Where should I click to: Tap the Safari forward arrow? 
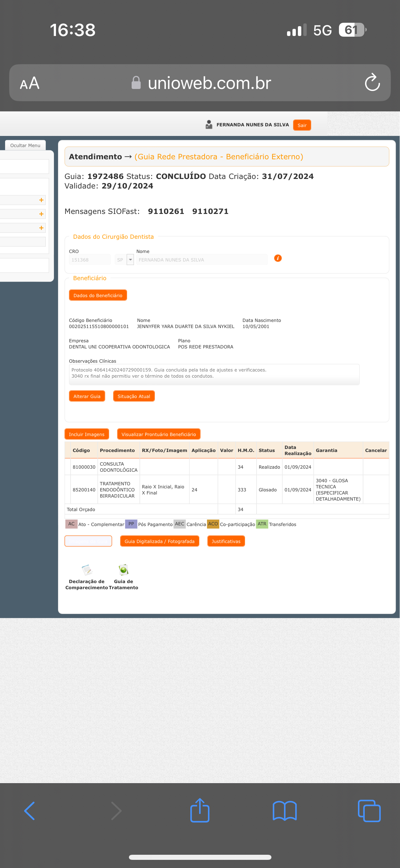(116, 811)
